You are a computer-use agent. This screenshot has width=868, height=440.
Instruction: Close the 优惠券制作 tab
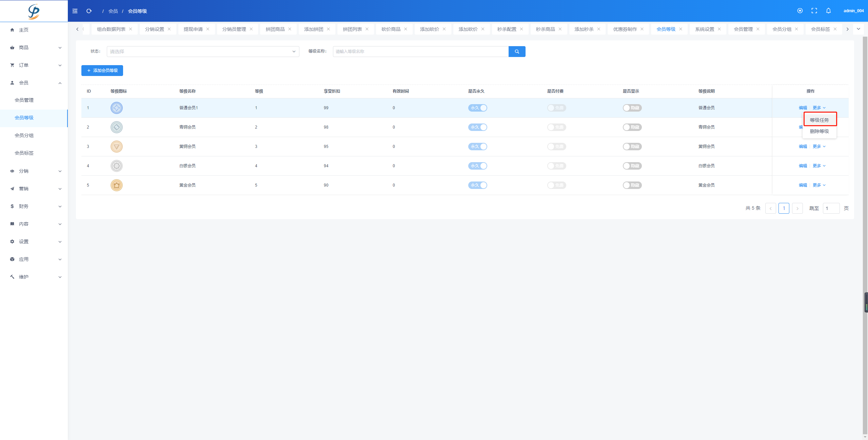(x=642, y=29)
